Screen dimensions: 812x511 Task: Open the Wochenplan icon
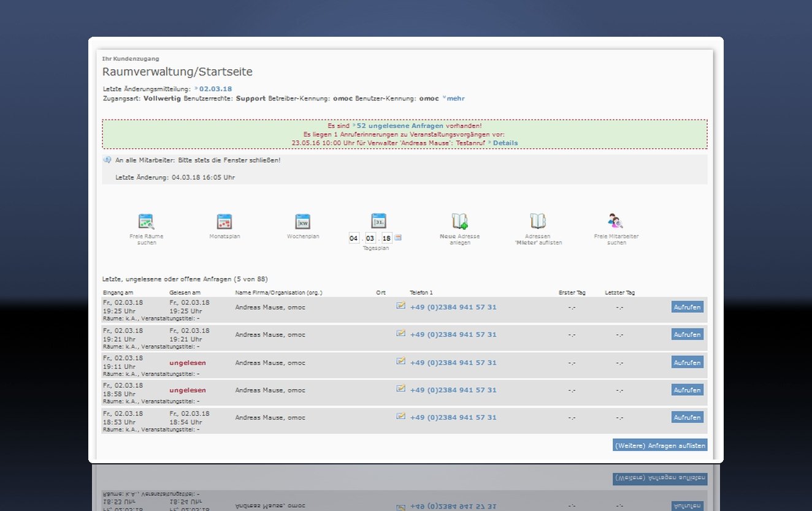tap(303, 222)
